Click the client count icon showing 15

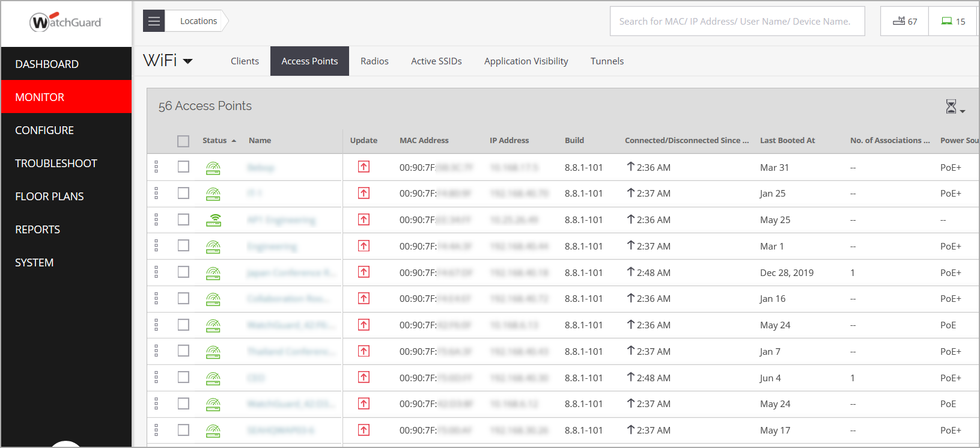tap(952, 21)
